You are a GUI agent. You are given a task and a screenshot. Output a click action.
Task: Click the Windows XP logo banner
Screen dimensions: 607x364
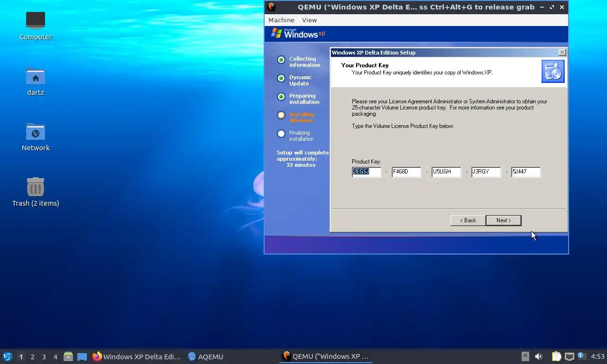pos(298,34)
